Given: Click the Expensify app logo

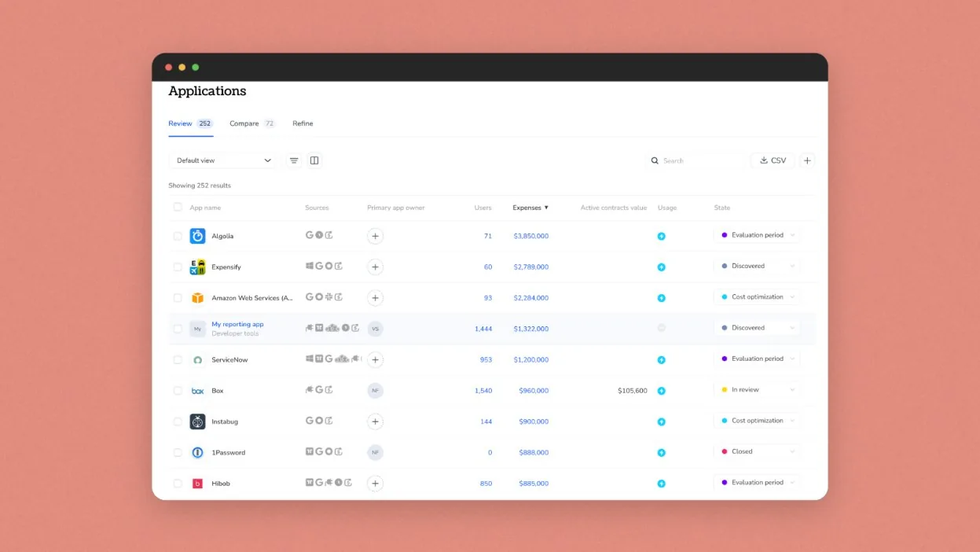Looking at the screenshot, I should click(197, 267).
